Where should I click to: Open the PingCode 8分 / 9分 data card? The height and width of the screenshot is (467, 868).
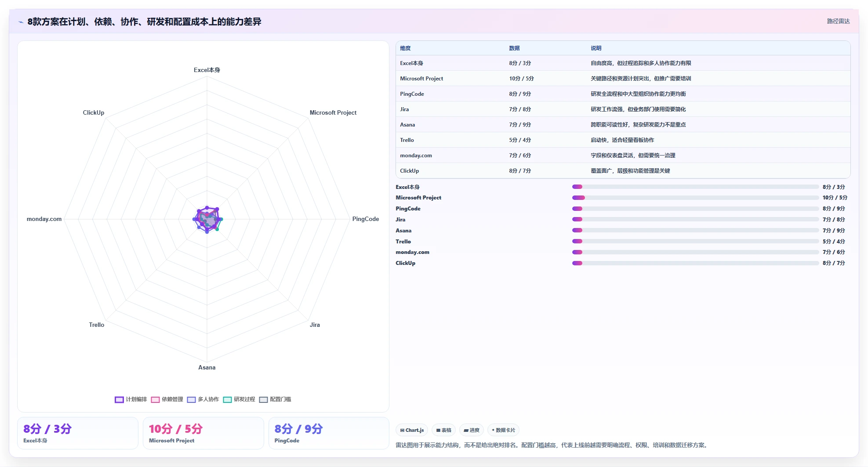[x=329, y=433]
